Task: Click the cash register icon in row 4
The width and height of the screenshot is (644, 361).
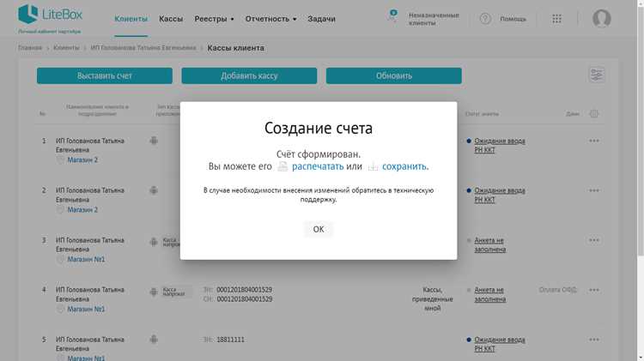Action: pos(154,292)
